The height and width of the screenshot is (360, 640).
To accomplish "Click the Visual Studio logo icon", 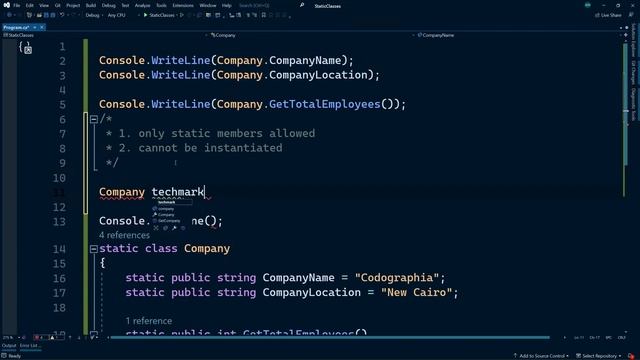I will point(7,5).
